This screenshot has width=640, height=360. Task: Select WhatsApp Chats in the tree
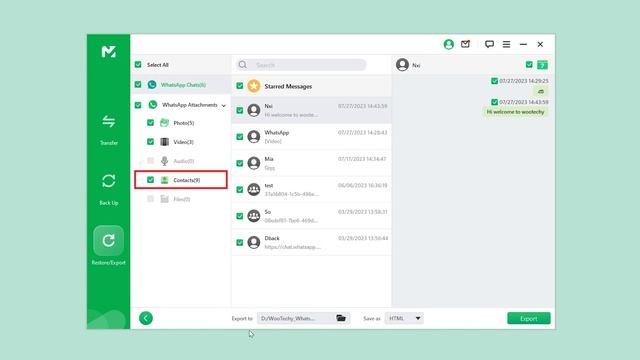[181, 84]
